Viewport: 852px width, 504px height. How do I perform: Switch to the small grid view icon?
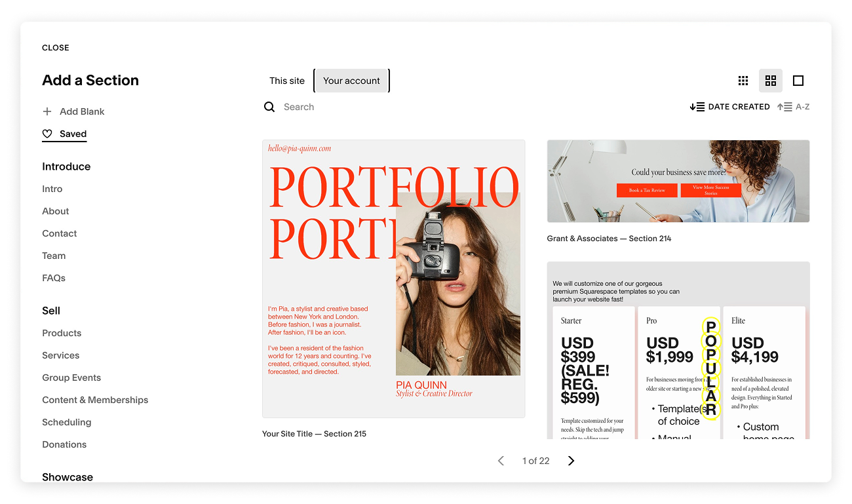click(743, 80)
